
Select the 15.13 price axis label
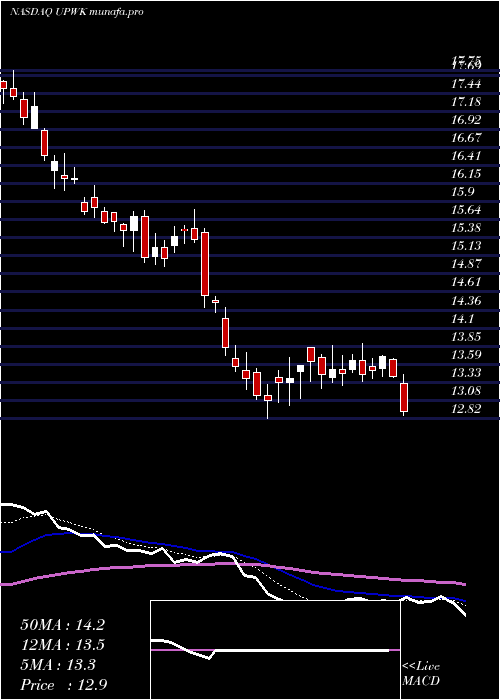click(466, 246)
